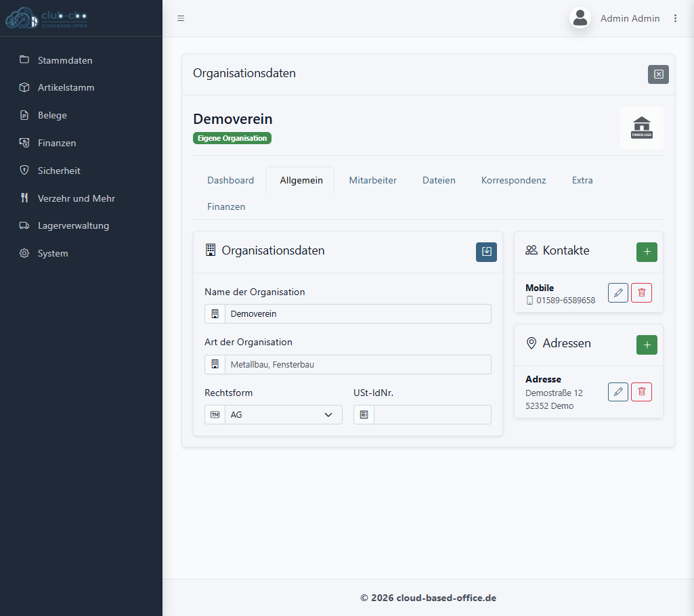Click the System gear icon

tap(24, 253)
